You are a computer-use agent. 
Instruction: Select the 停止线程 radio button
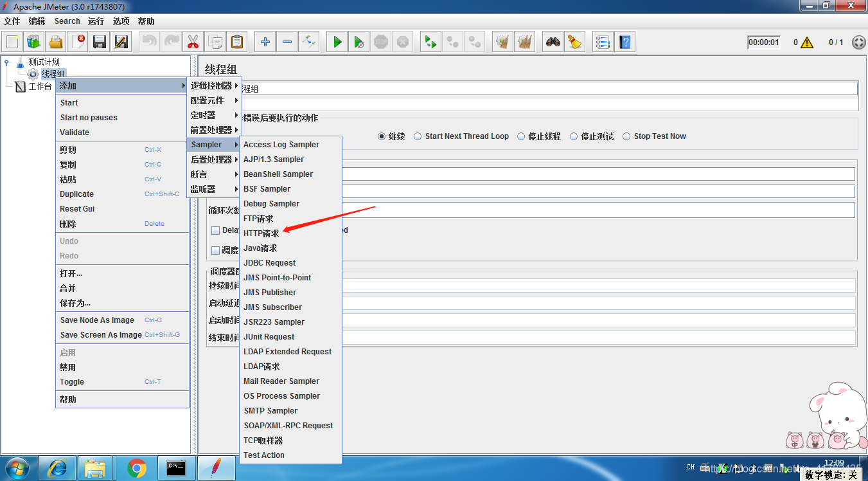coord(521,136)
